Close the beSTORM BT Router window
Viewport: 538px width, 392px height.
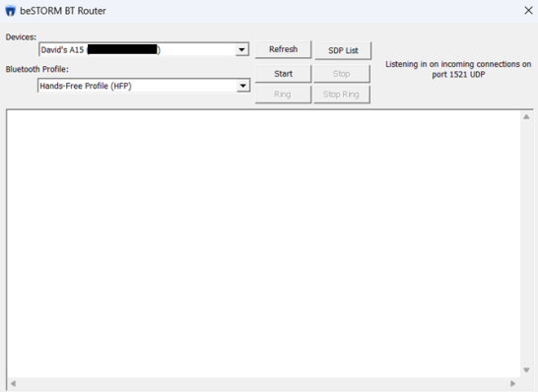pos(528,11)
